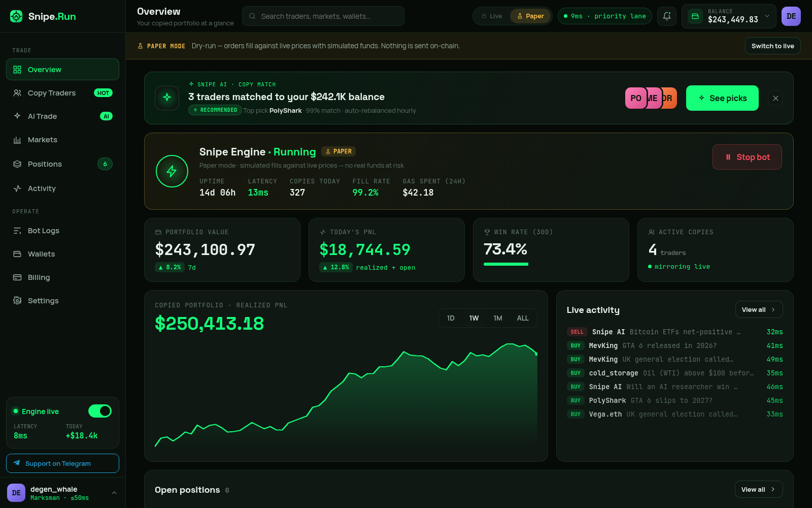
Task: Click the 9ms priority lane indicator
Action: (604, 16)
